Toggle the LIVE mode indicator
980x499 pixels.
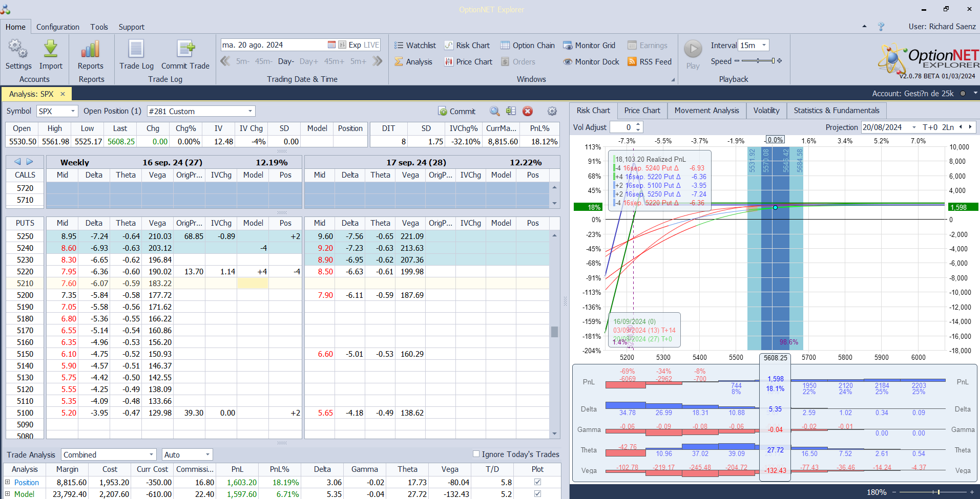pos(371,45)
